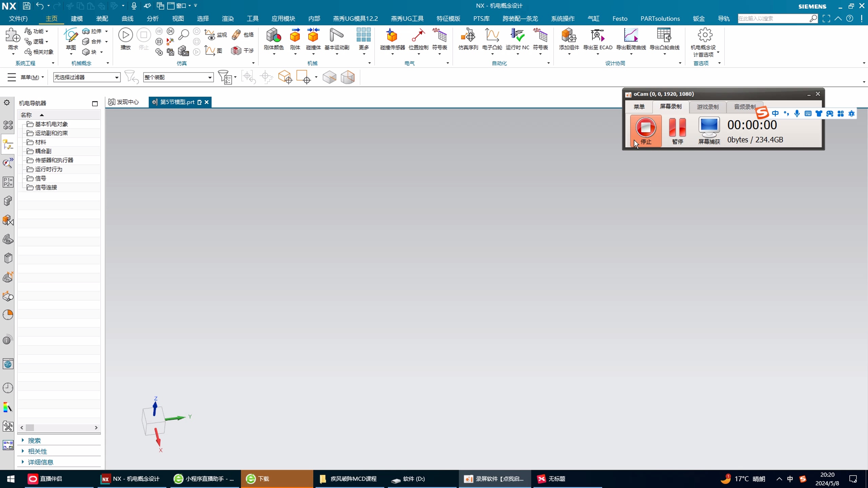Click the 导出至 ECAD icon

(x=597, y=35)
